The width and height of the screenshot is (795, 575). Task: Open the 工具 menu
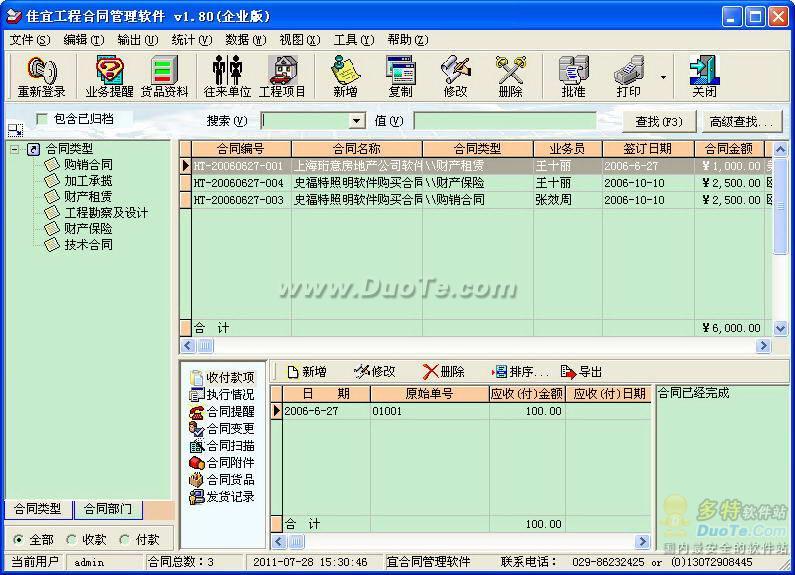coord(354,40)
